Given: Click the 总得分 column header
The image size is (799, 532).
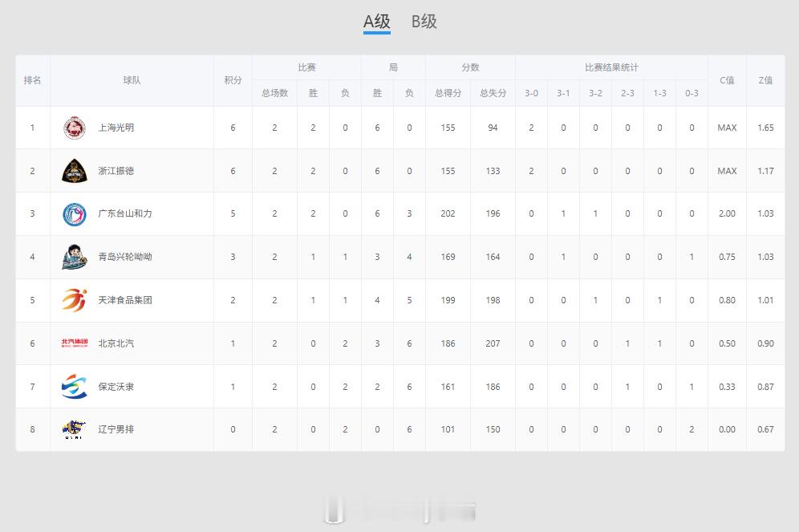Looking at the screenshot, I should point(448,93).
